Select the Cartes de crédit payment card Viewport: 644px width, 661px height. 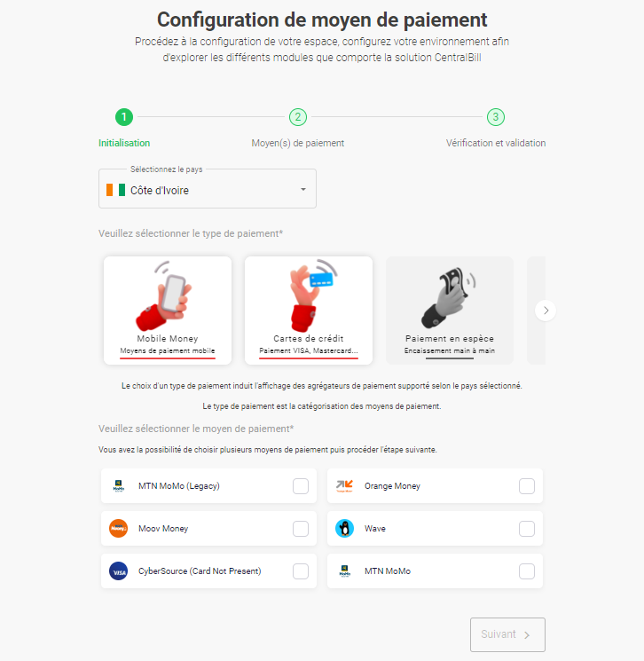pyautogui.click(x=309, y=310)
